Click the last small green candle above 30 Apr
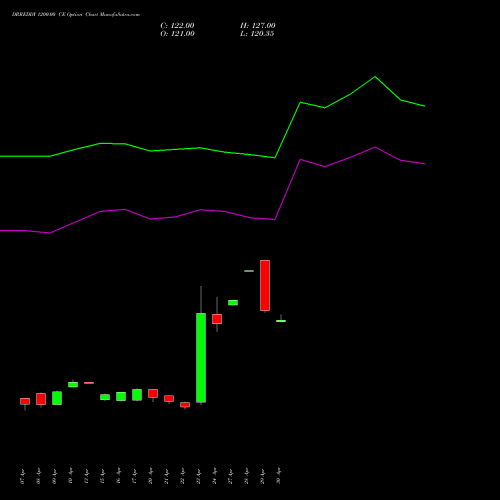This screenshot has width=500, height=500. [x=281, y=321]
